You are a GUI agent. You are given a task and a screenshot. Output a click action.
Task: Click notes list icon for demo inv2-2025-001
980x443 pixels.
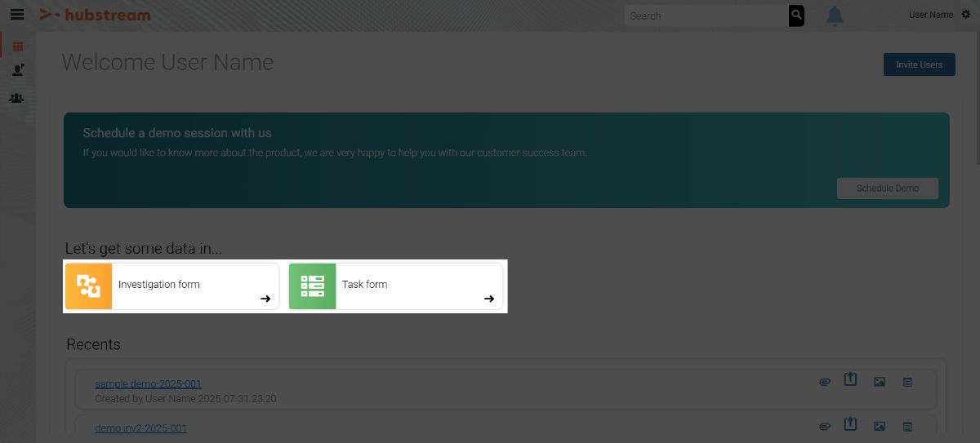point(907,426)
